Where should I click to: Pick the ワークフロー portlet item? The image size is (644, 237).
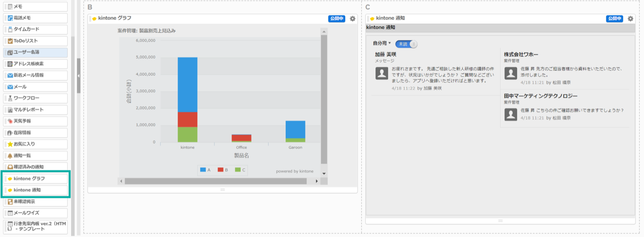pos(35,98)
